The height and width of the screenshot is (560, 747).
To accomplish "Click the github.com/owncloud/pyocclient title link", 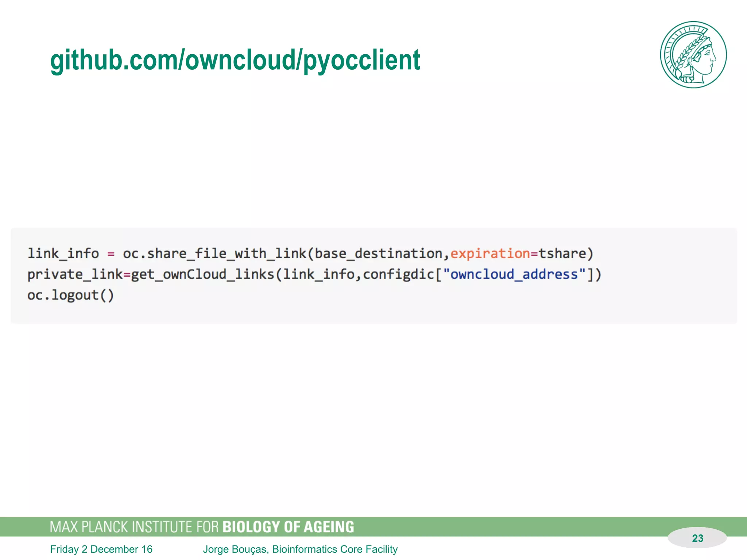I will click(235, 61).
